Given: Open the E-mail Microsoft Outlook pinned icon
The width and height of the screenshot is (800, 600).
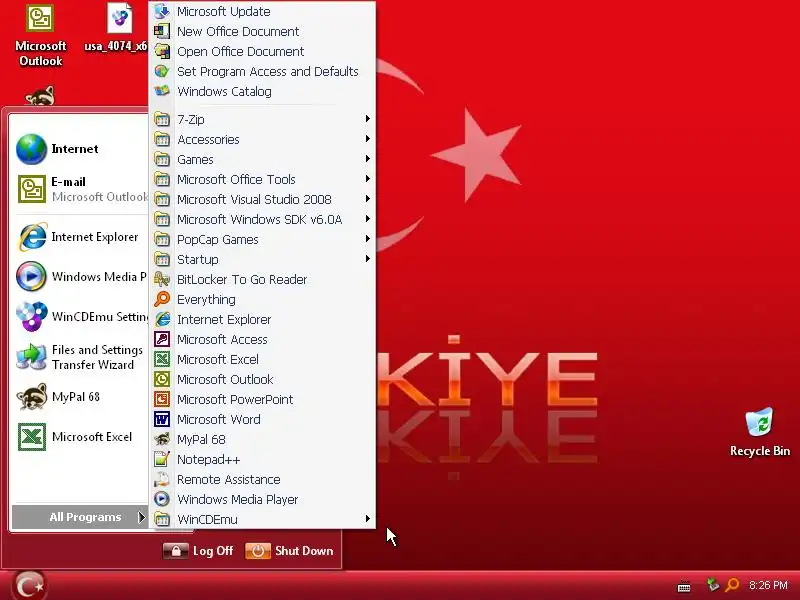Looking at the screenshot, I should coord(32,189).
